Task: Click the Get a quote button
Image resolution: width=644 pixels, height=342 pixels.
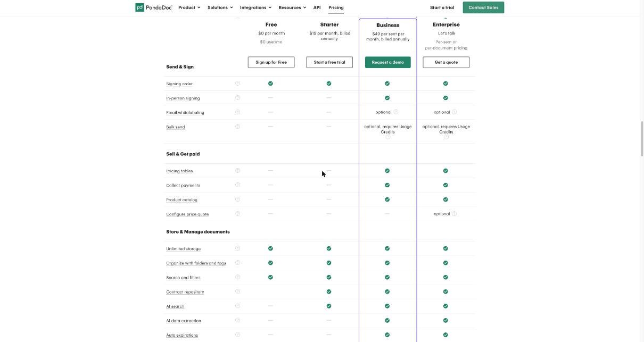Action: 446,62
